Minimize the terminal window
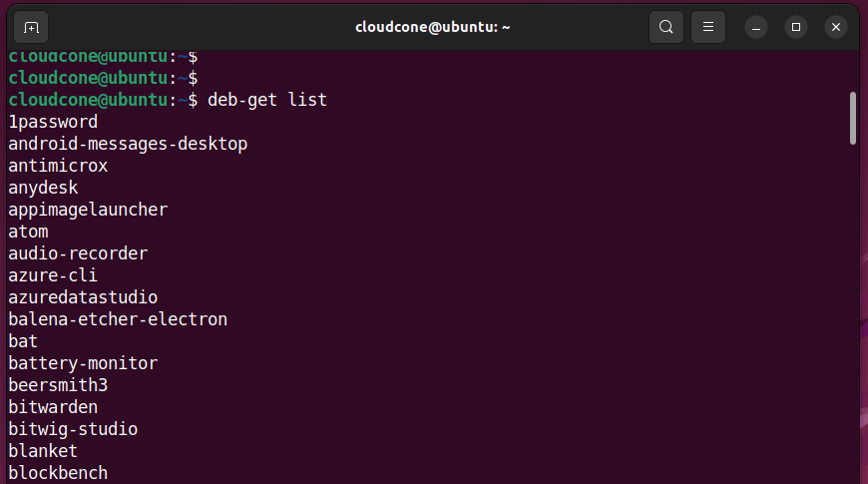Viewport: 868px width, 484px height. (x=756, y=27)
